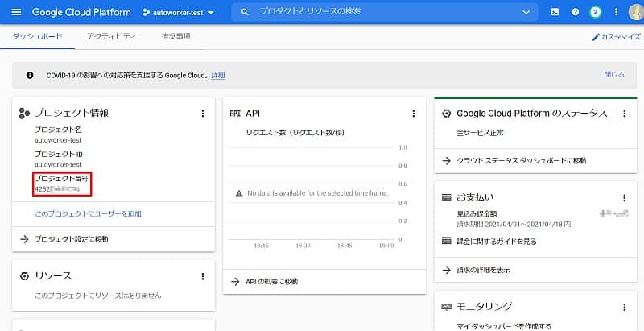Click the Google Cloud Platform logo text
The width and height of the screenshot is (644, 331).
click(81, 12)
